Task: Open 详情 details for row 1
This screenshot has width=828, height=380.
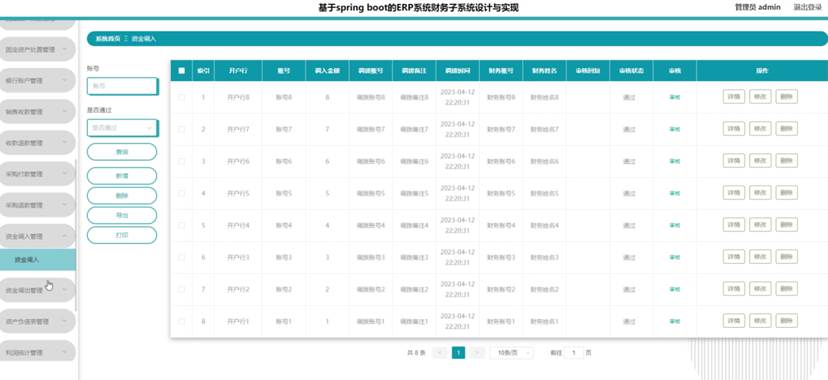Action: click(x=733, y=97)
